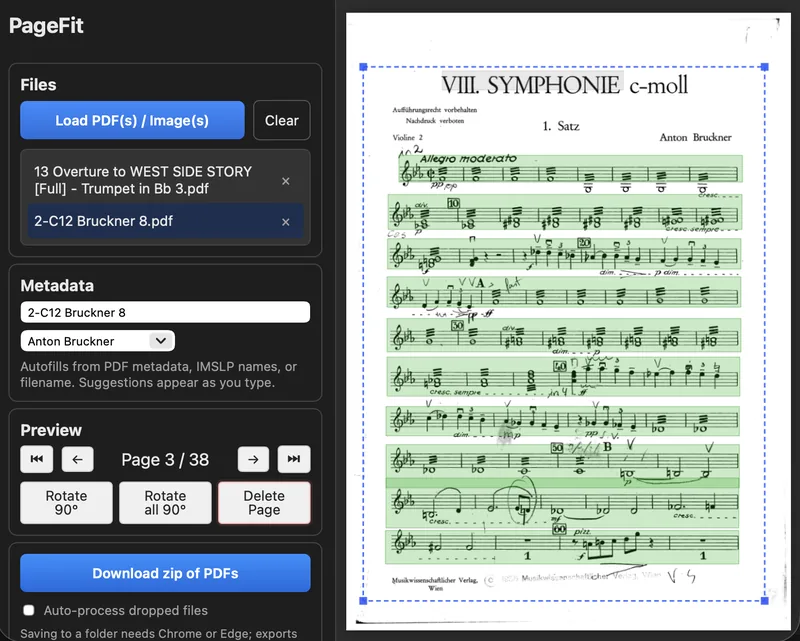The width and height of the screenshot is (800, 641).
Task: Go to previous page with left arrow
Action: tap(78, 459)
